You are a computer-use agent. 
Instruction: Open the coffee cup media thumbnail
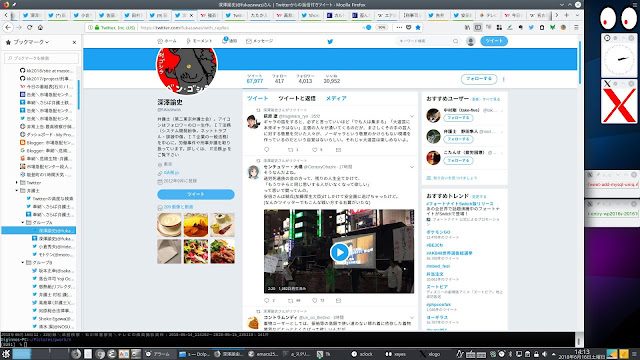pyautogui.click(x=169, y=225)
